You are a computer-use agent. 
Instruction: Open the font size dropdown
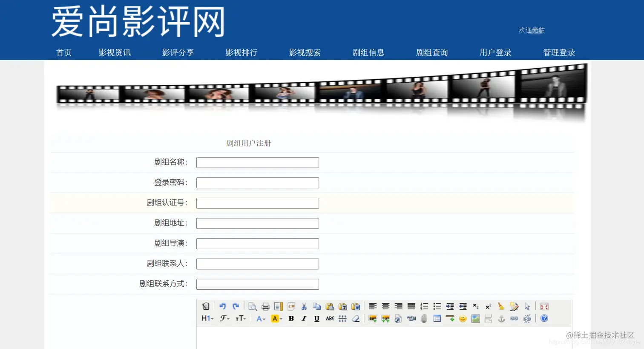click(x=241, y=318)
